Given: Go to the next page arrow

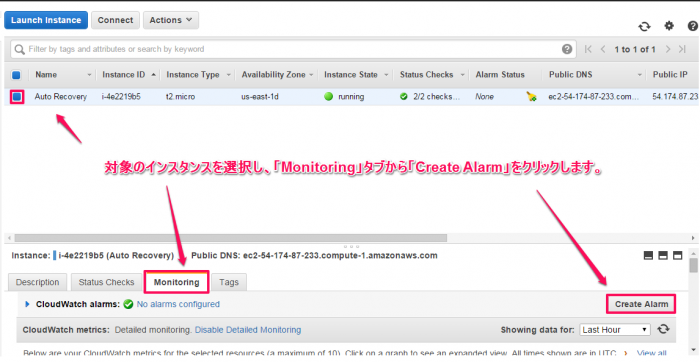Looking at the screenshot, I should pos(668,49).
